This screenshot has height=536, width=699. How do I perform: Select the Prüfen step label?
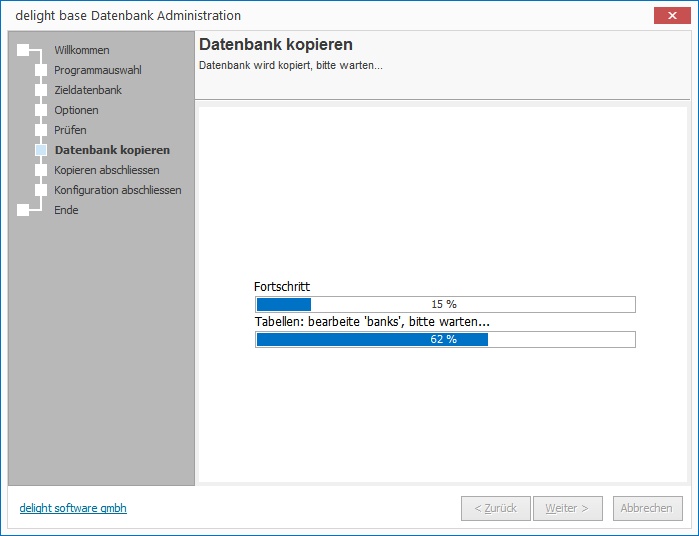pos(70,130)
